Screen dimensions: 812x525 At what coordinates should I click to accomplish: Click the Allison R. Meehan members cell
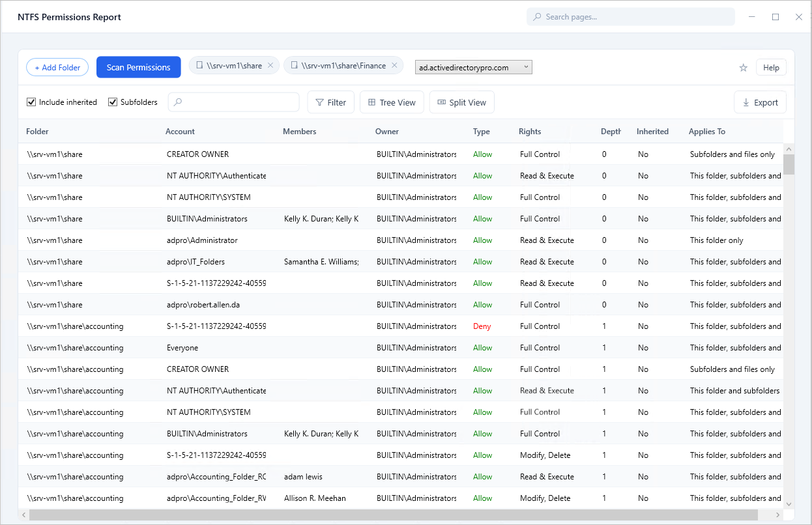coord(315,498)
